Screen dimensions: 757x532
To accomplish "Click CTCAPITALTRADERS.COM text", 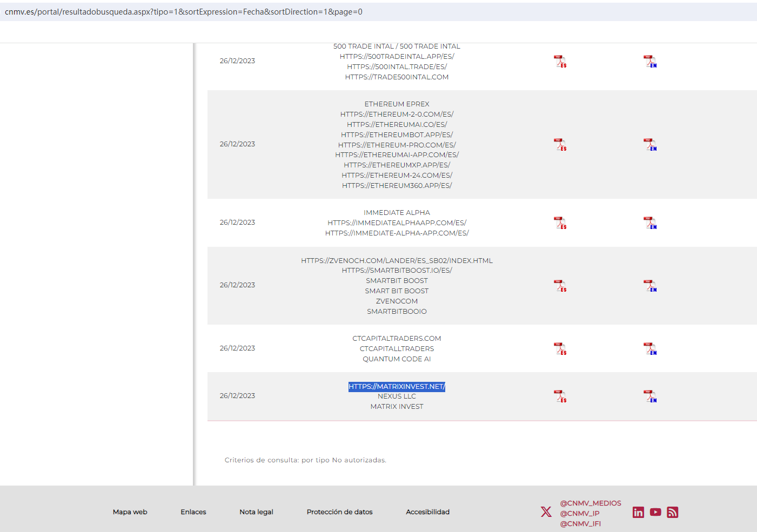I will 397,339.
